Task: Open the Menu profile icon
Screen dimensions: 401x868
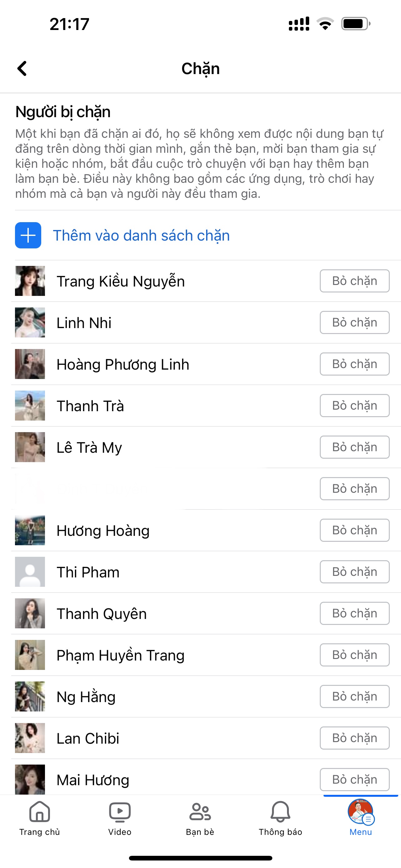Action: click(361, 811)
